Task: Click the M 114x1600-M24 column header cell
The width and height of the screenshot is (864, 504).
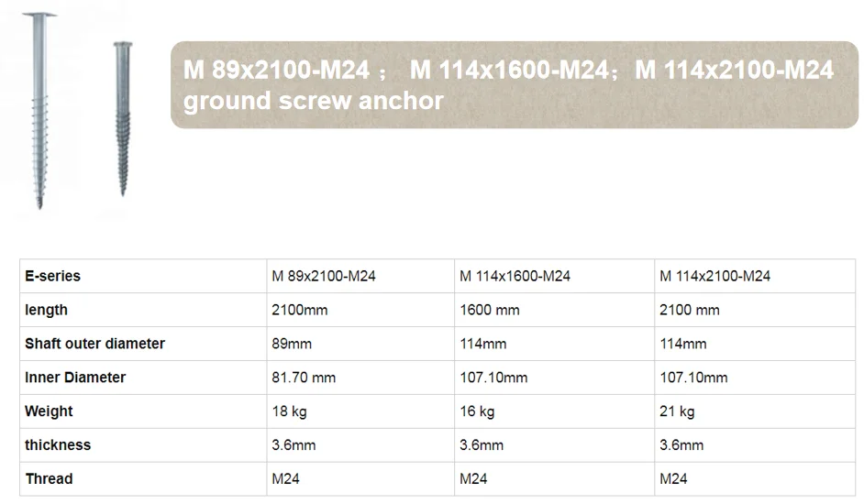Action: coord(515,276)
